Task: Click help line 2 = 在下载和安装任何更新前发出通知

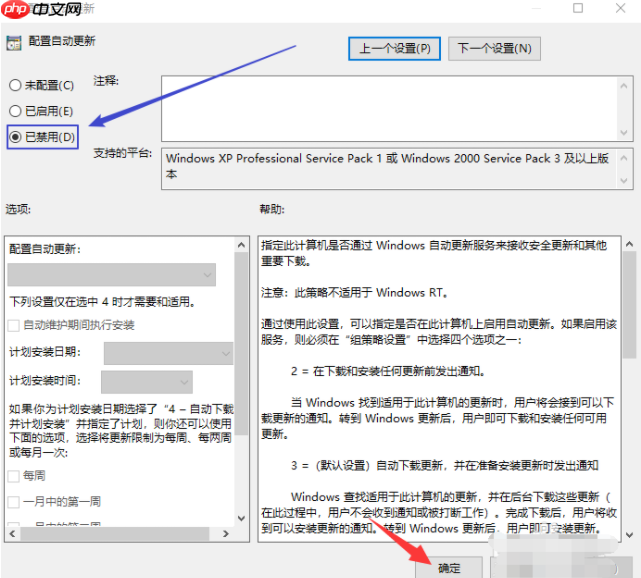Action: tap(388, 371)
